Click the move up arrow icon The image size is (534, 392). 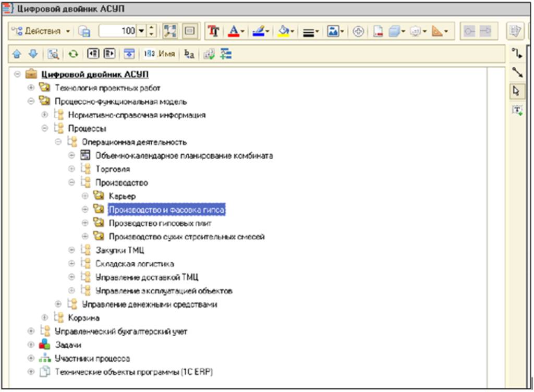(x=16, y=54)
